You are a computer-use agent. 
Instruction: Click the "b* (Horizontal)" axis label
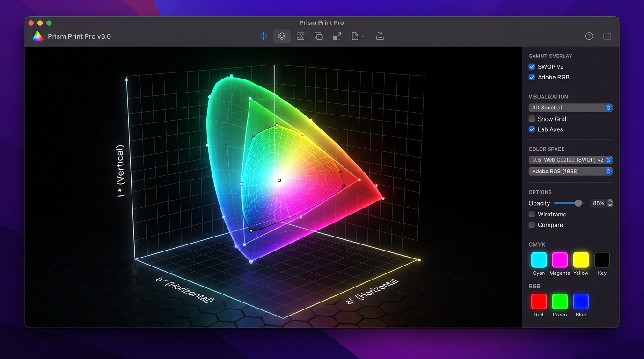coord(184,289)
